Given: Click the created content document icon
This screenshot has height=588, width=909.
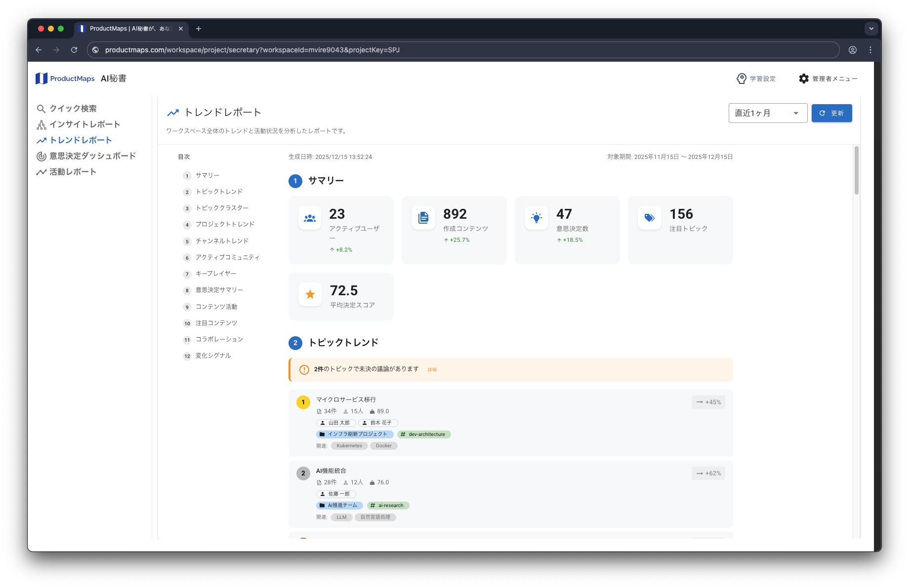Looking at the screenshot, I should (x=423, y=218).
